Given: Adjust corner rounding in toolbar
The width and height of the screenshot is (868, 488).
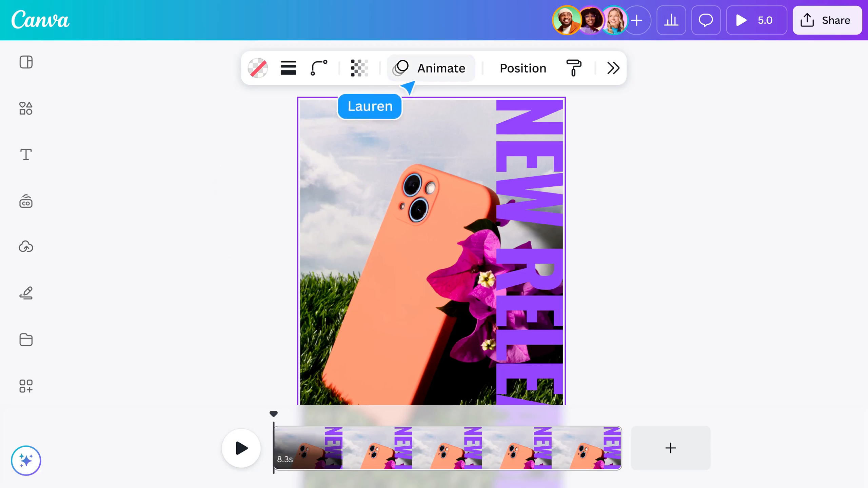Looking at the screenshot, I should (319, 68).
